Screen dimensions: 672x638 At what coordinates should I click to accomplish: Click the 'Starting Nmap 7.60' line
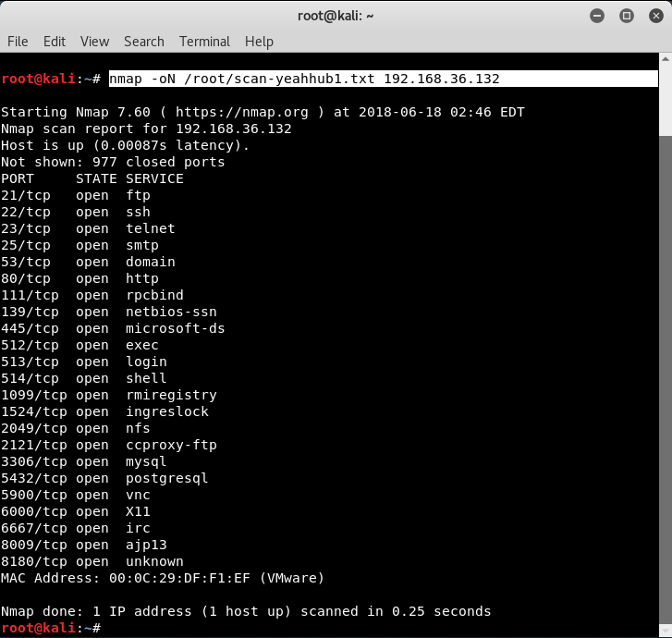(263, 112)
